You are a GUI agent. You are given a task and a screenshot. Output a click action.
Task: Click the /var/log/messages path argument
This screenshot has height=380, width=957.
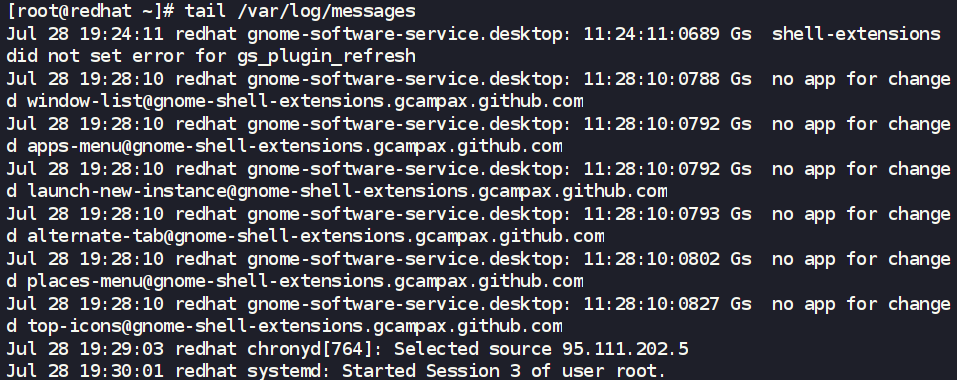pos(326,11)
